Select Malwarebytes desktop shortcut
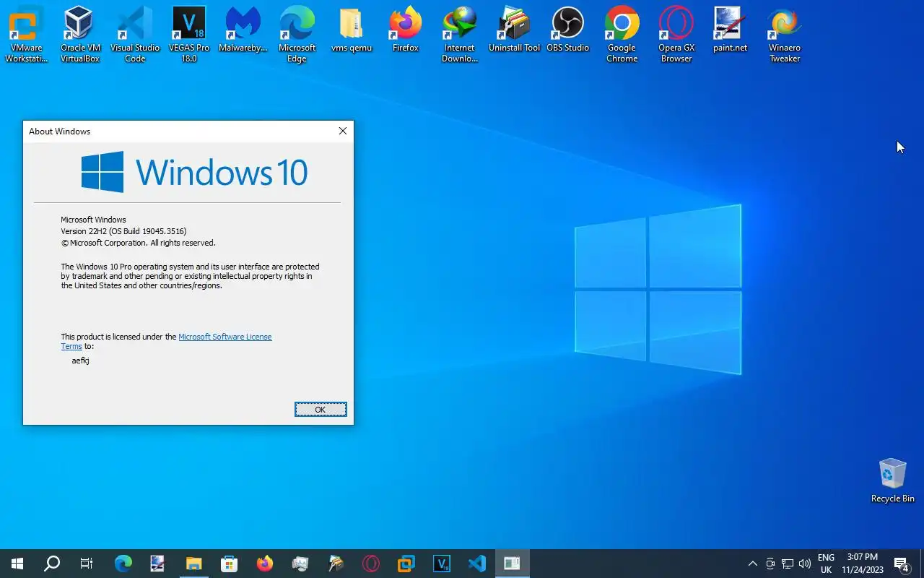924x578 pixels. coord(243,29)
